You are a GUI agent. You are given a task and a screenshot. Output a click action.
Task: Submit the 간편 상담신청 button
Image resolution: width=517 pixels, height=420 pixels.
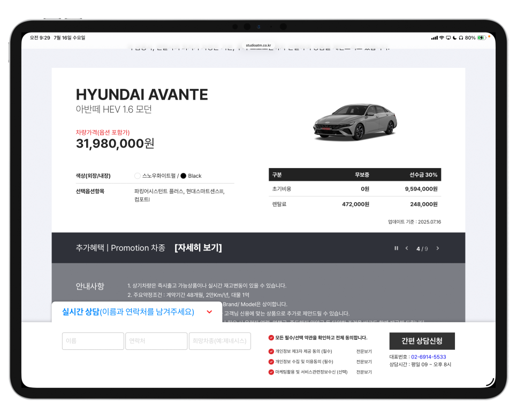tap(422, 341)
